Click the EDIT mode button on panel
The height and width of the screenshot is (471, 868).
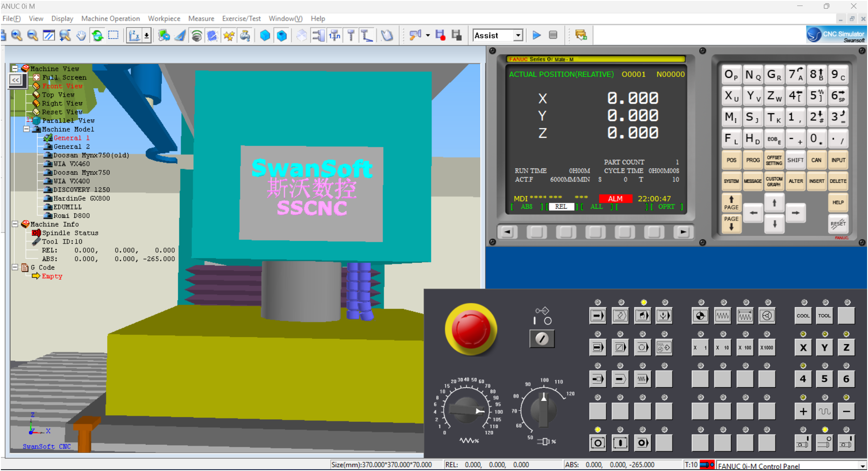point(620,316)
